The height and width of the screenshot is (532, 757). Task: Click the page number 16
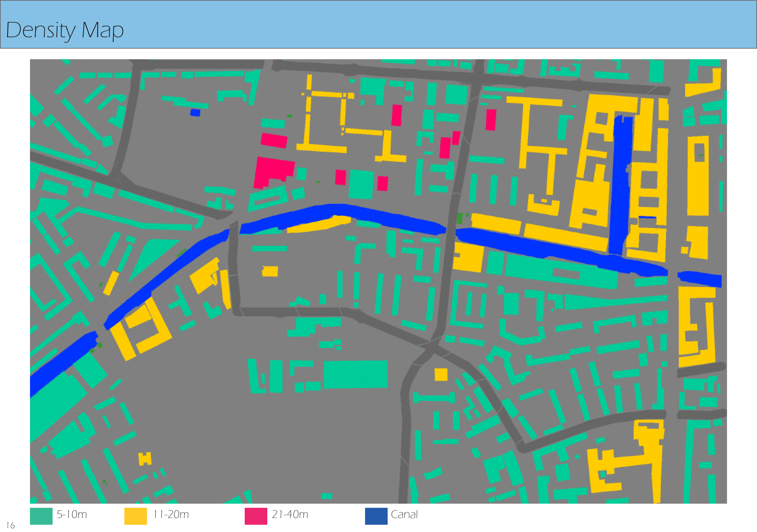click(11, 525)
